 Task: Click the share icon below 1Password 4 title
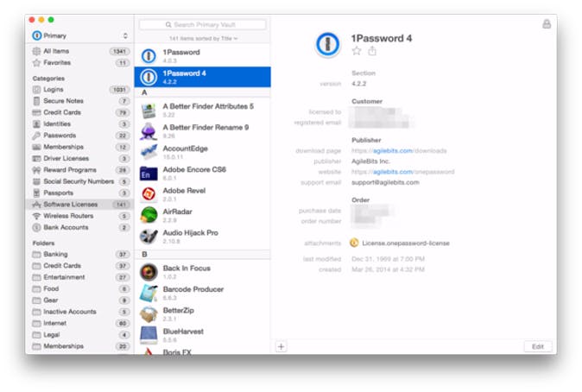point(372,51)
